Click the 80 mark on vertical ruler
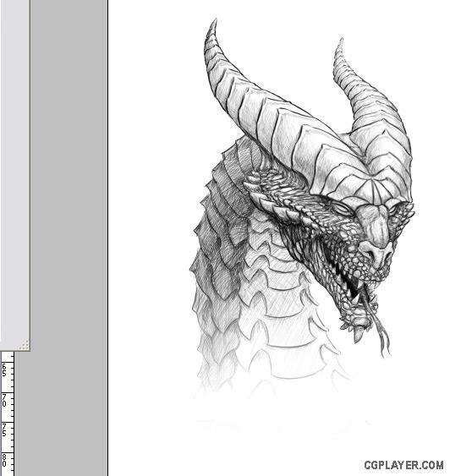The height and width of the screenshot is (476, 450). click(4, 460)
